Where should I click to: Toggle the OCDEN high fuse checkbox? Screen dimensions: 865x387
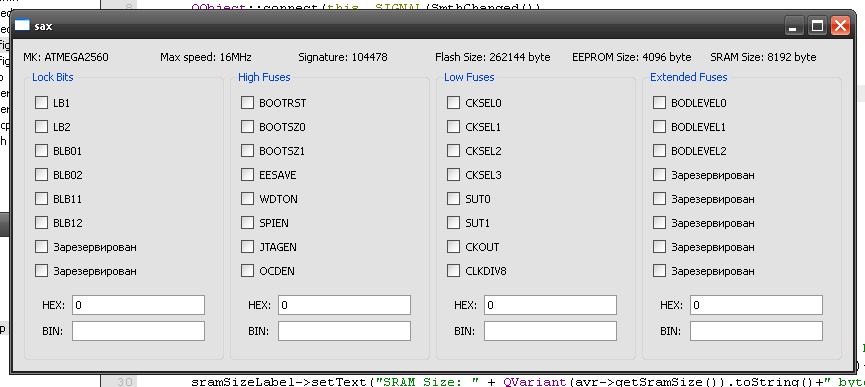247,271
